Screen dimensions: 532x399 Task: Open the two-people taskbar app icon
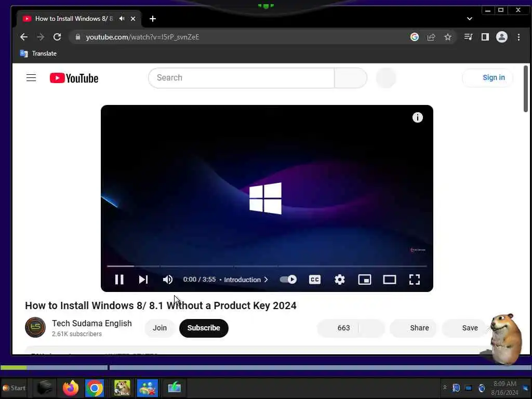(148, 388)
